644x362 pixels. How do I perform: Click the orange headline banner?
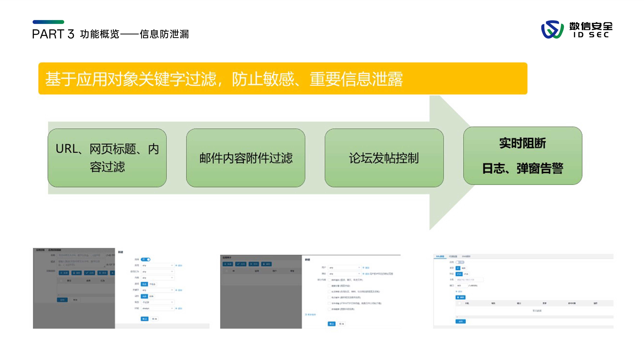(283, 78)
